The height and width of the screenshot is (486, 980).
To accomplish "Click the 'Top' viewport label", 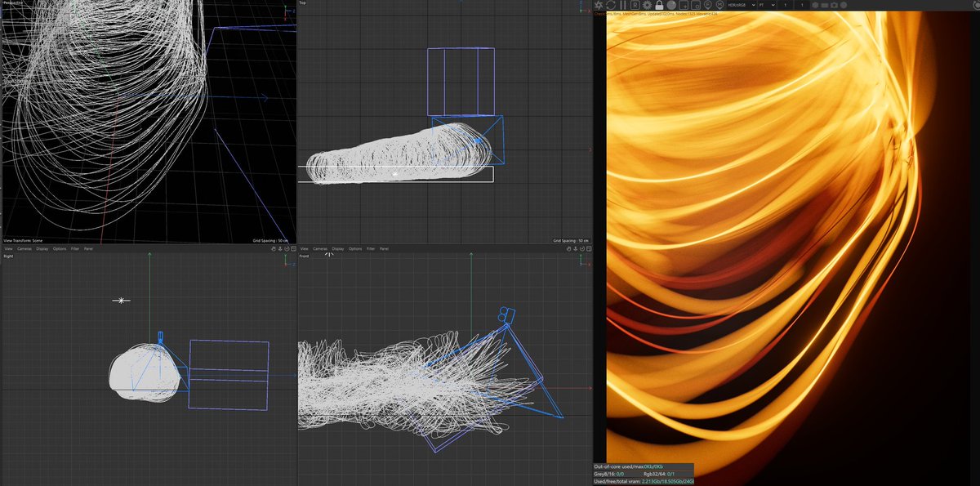I will tap(302, 3).
